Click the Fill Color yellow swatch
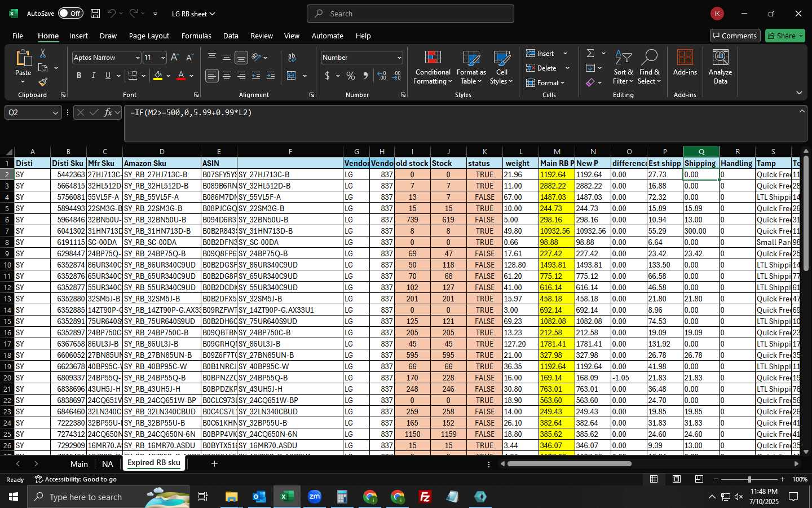The image size is (812, 508). click(158, 76)
